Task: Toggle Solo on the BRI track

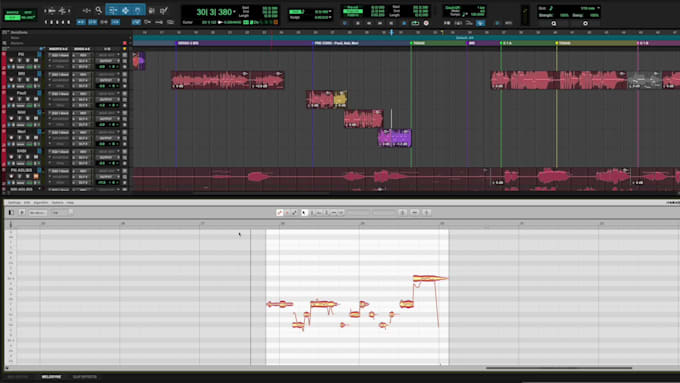Action: pyautogui.click(x=28, y=80)
